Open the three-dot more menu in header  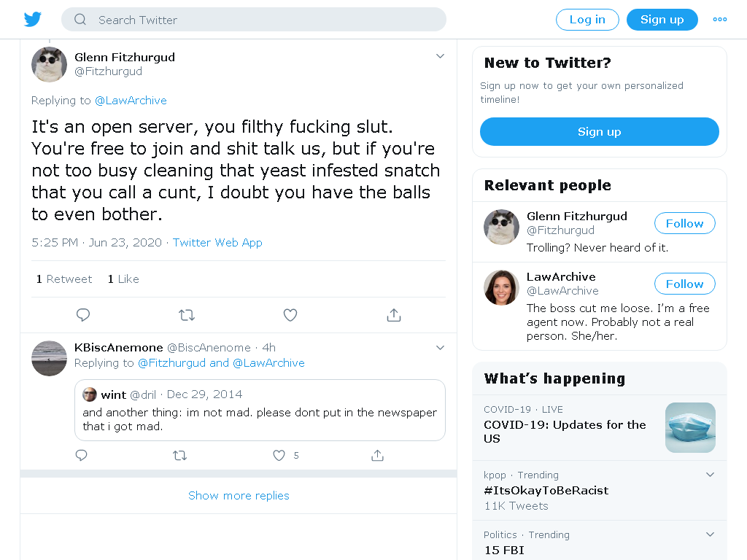coord(720,20)
